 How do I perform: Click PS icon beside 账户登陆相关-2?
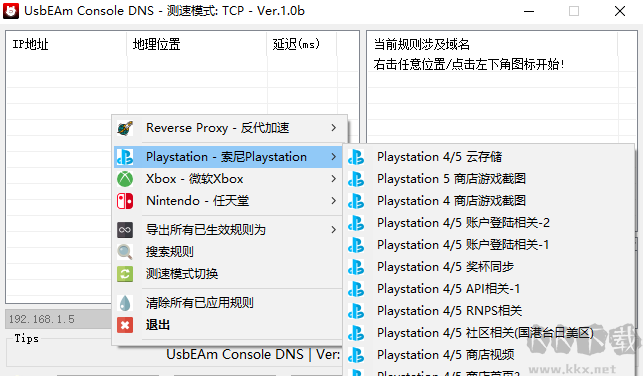356,223
